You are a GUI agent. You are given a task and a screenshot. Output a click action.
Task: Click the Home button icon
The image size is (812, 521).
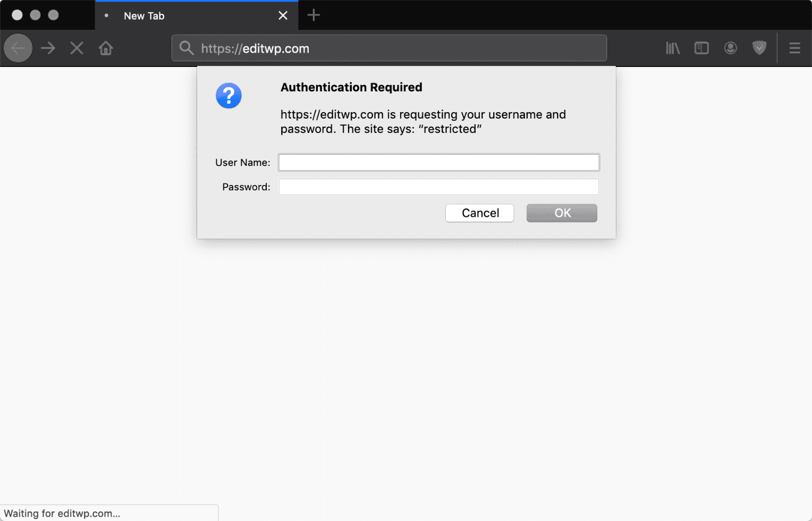pyautogui.click(x=105, y=48)
